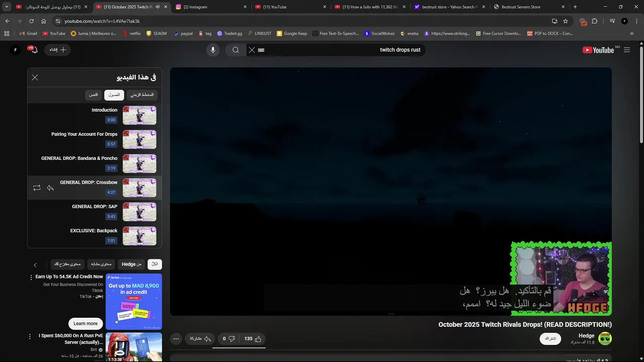Like the video with thumbs up
The image size is (644, 362).
[253, 339]
